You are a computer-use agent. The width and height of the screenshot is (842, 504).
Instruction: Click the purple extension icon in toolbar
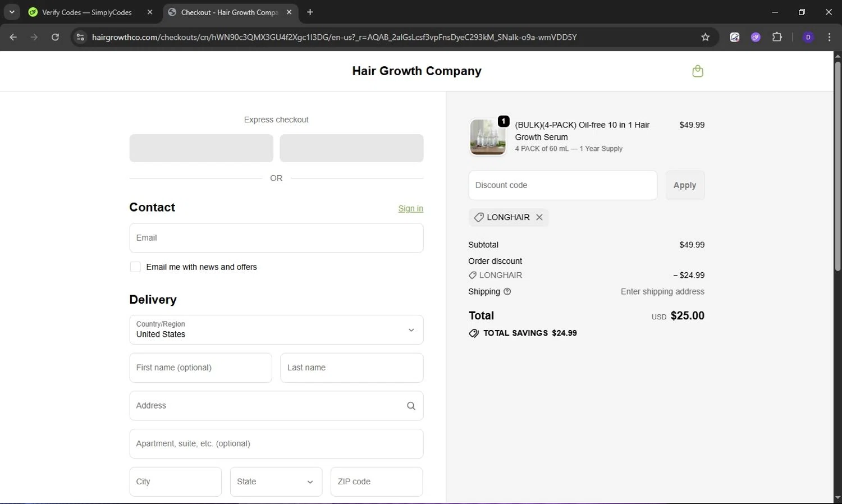tap(756, 37)
